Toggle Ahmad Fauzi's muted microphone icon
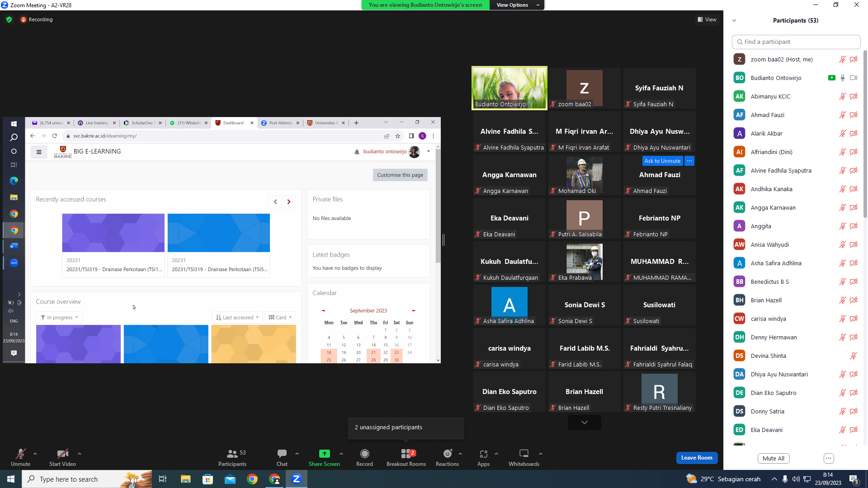This screenshot has width=868, height=488. 842,115
